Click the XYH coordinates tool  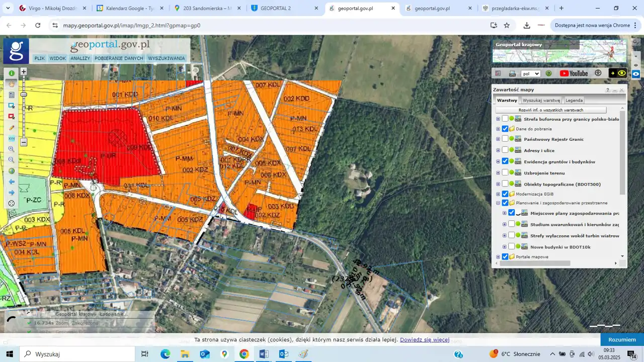coord(12,138)
